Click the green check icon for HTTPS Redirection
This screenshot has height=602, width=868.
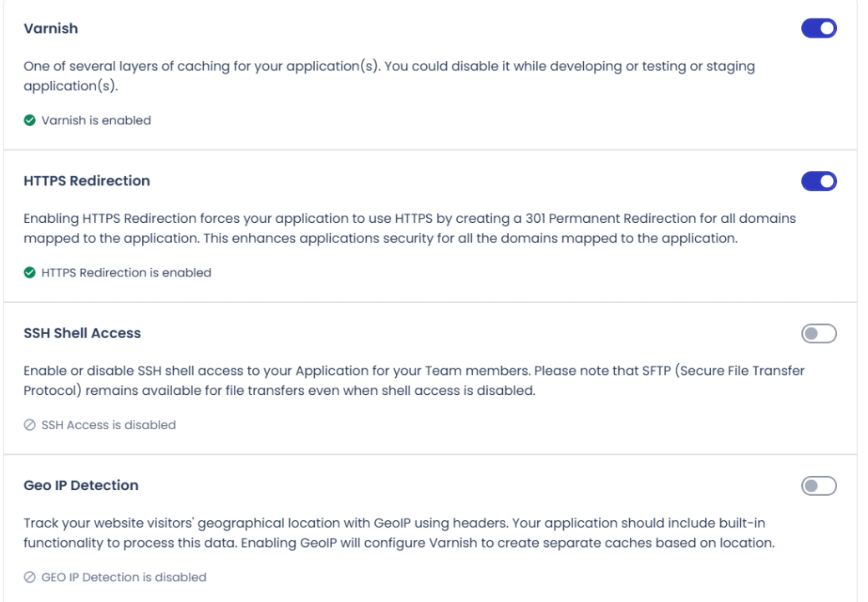[30, 272]
